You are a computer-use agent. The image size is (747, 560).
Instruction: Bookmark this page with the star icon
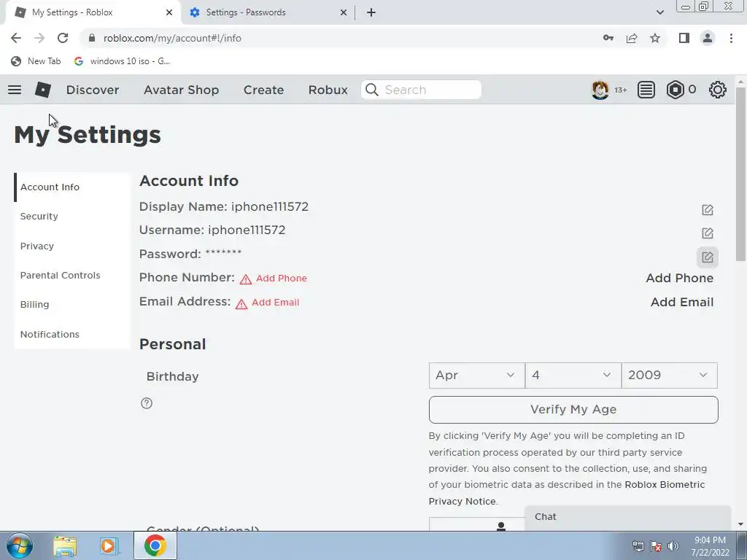pos(655,38)
